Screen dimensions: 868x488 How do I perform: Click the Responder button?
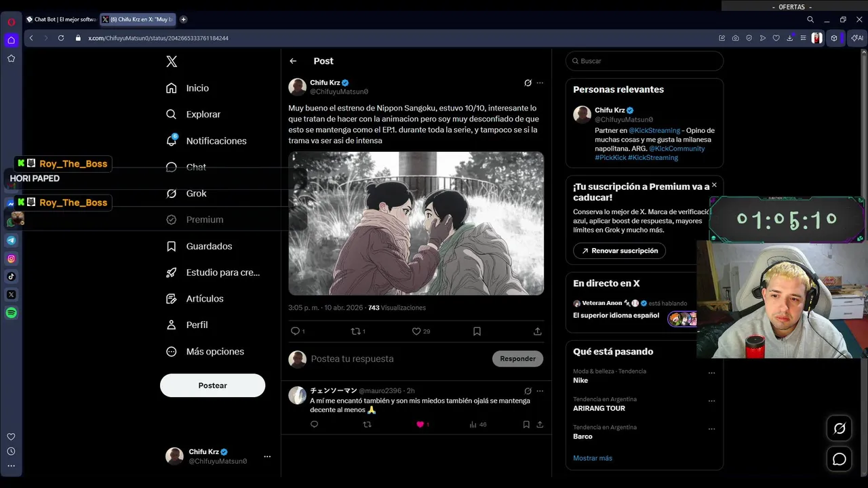point(517,359)
